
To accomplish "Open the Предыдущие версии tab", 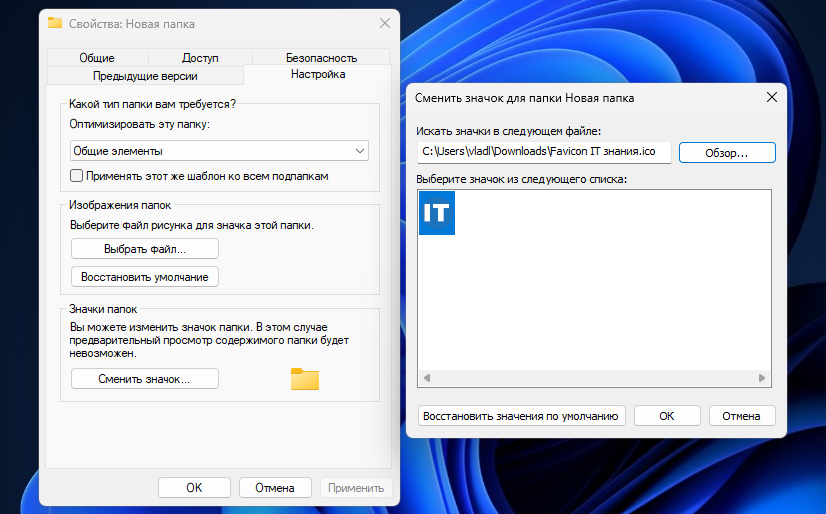I will point(145,76).
